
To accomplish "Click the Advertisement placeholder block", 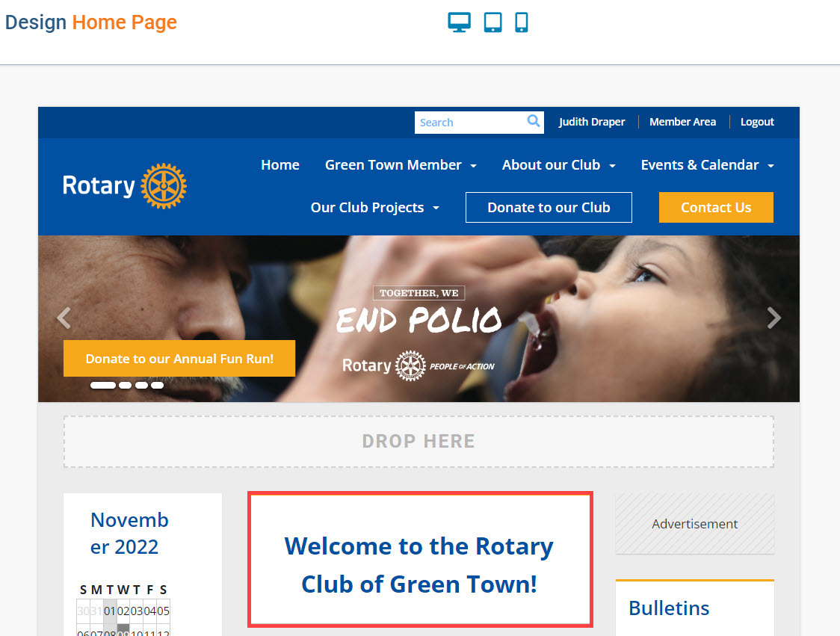I will click(695, 524).
